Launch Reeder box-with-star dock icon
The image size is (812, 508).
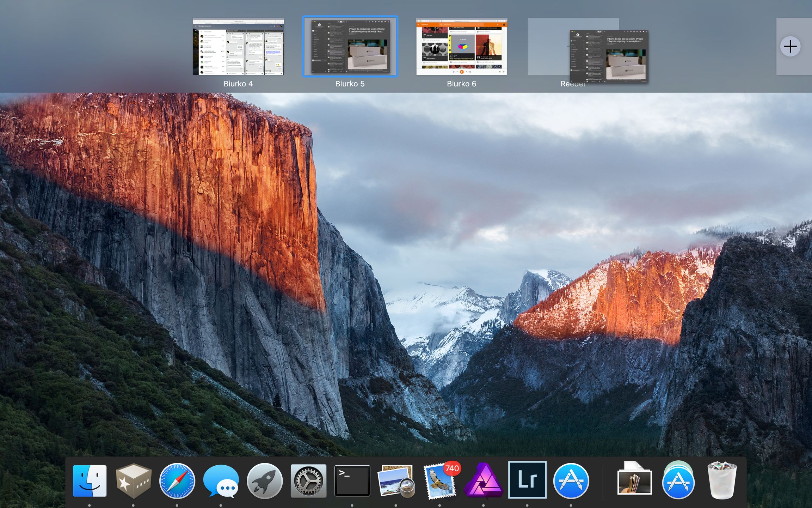coord(133,480)
